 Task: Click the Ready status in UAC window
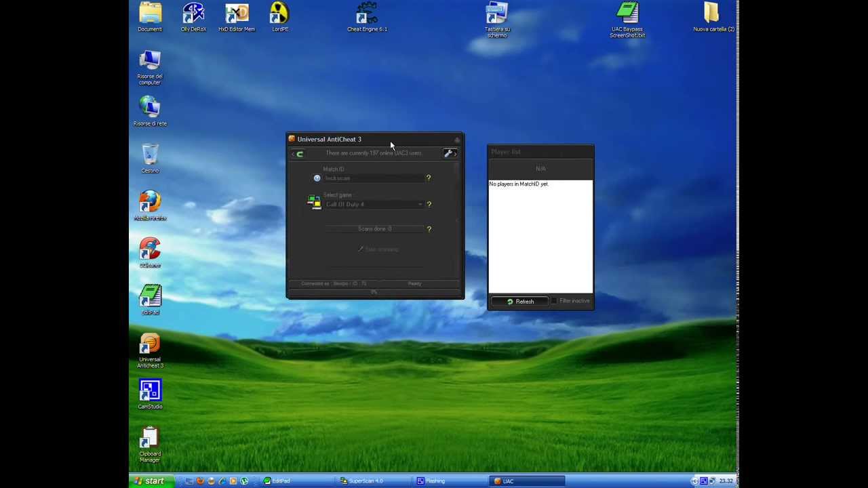click(414, 284)
